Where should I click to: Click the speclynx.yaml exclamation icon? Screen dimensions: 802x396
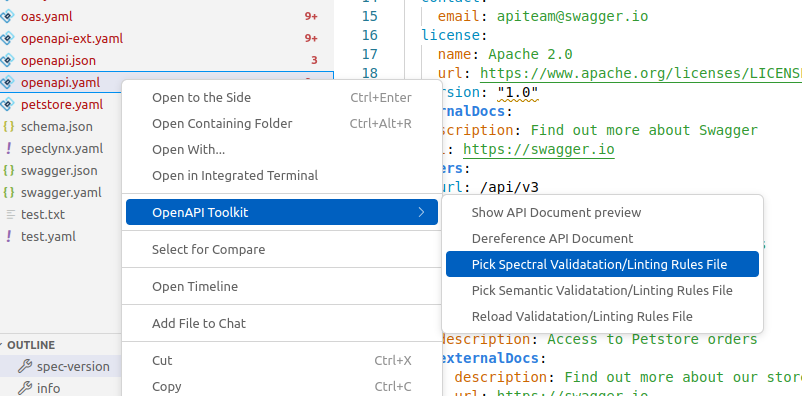click(8, 149)
